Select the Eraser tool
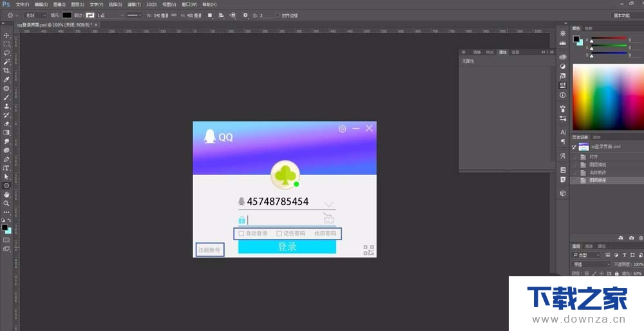Screen dimensions: 644x331 (6, 124)
